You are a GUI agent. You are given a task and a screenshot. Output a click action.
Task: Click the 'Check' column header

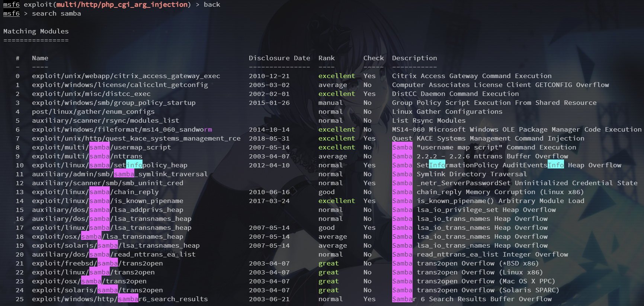tap(374, 58)
